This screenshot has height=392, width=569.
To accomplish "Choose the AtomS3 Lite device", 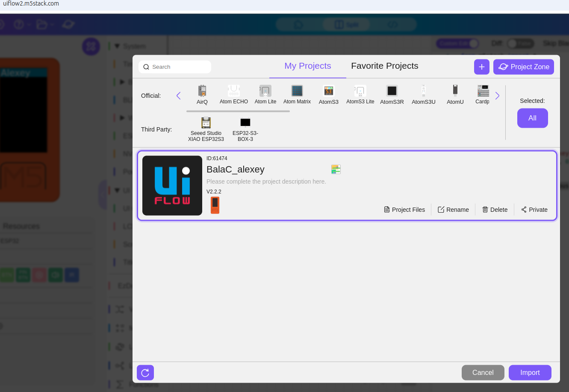I will tap(360, 91).
